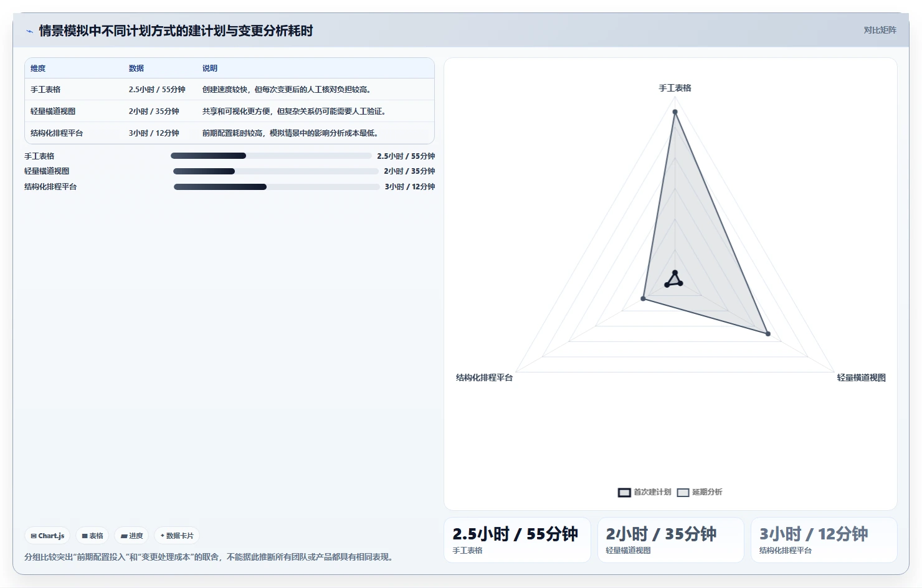Click the Chart.js tag chip
Screen dimensions: 922x588
point(47,536)
